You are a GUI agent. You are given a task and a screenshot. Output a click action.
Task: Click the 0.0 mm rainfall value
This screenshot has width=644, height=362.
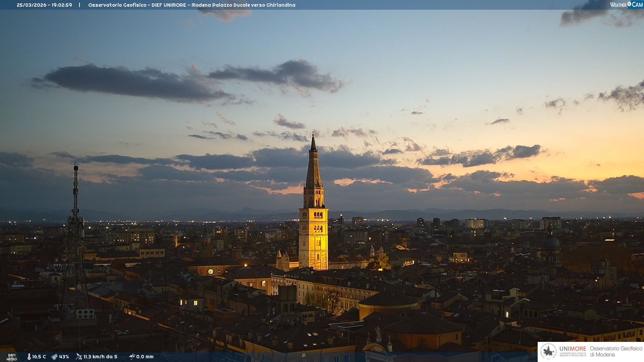[x=145, y=357]
